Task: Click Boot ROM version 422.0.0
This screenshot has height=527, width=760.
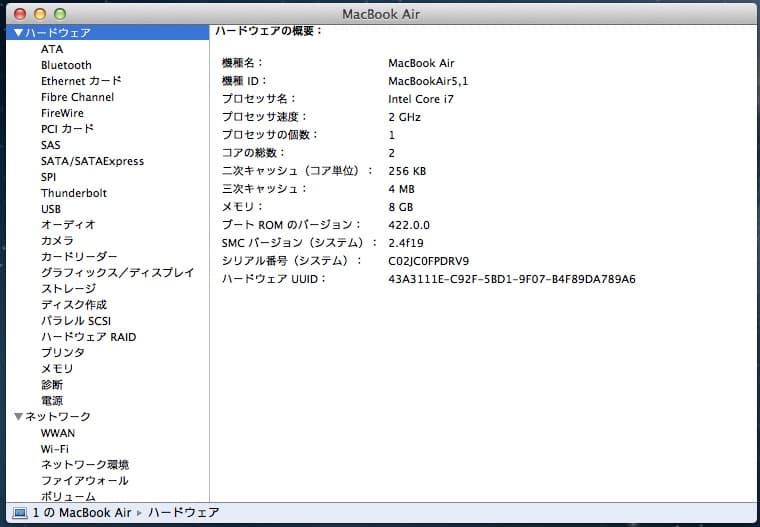Action: [x=409, y=225]
